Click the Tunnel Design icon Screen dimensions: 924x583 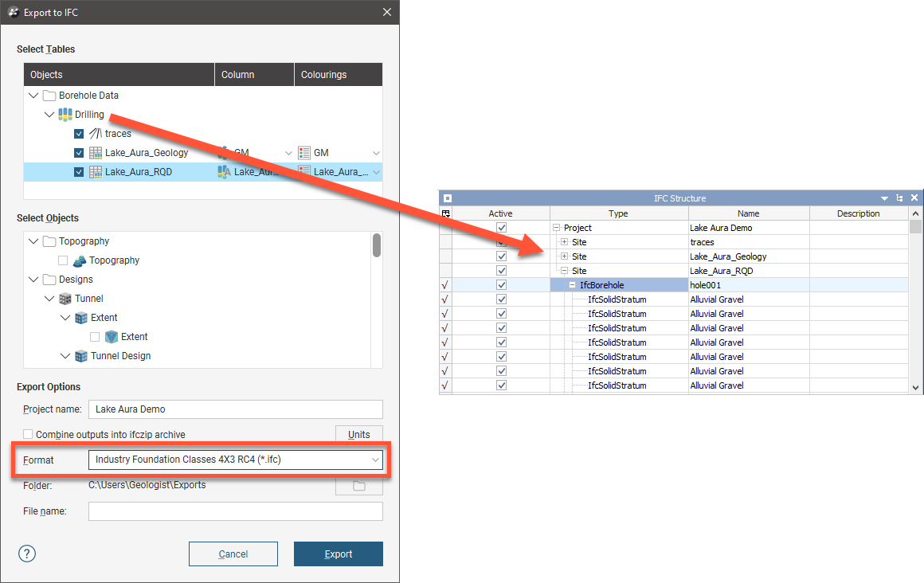click(x=80, y=356)
